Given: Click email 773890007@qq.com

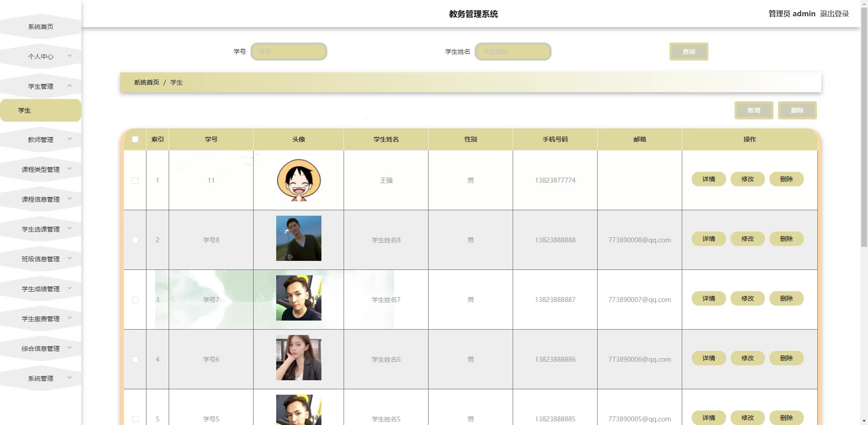Looking at the screenshot, I should coord(639,300).
